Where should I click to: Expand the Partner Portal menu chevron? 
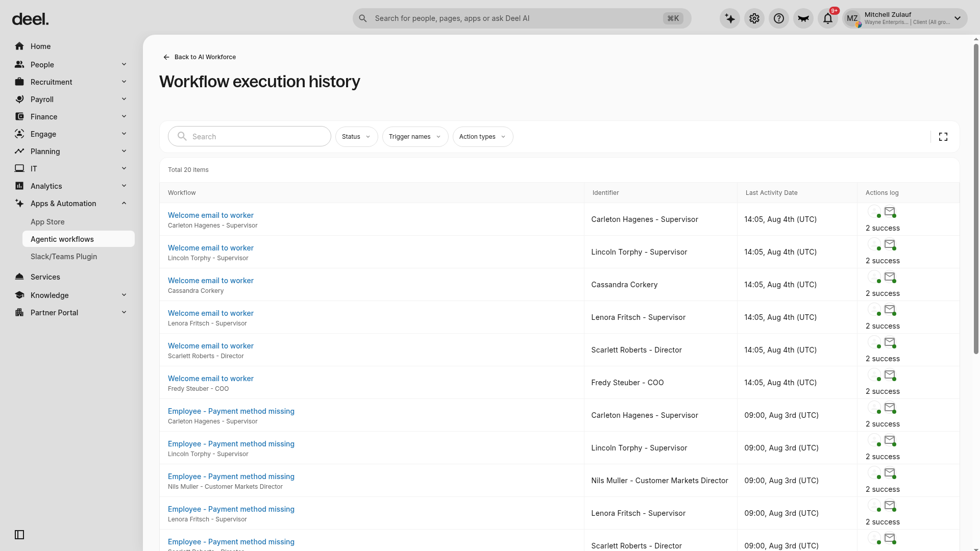coord(124,312)
